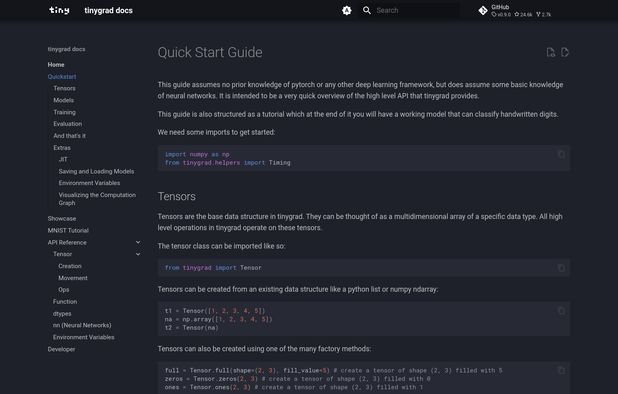Viewport: 618px width, 394px height.
Task: Toggle the light/dark theme icon
Action: pyautogui.click(x=346, y=11)
